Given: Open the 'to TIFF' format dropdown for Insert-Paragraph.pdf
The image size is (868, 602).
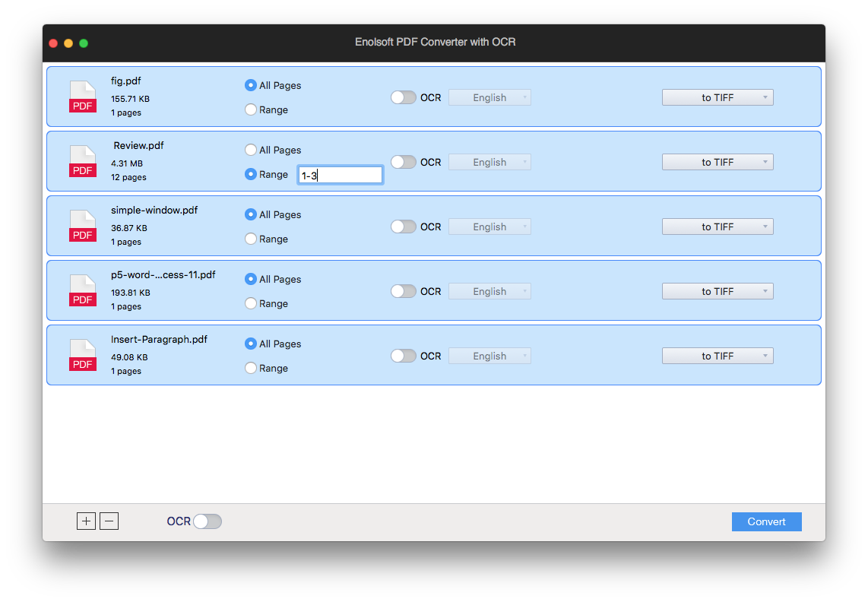Looking at the screenshot, I should click(x=718, y=356).
